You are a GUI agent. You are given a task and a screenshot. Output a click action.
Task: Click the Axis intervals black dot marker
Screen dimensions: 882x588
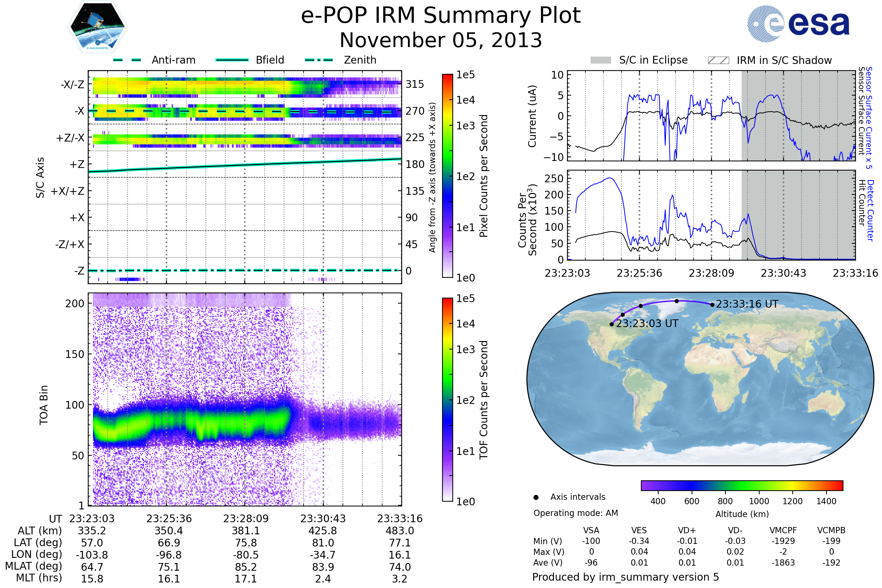536,497
